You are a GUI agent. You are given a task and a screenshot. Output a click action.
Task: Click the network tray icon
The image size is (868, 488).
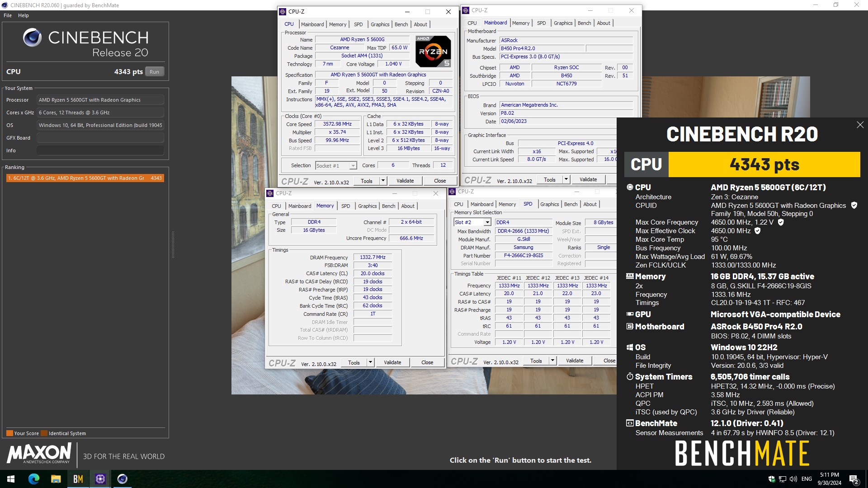click(782, 479)
